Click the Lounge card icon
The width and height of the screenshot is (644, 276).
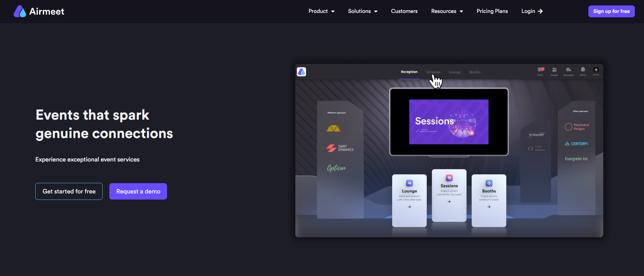(409, 183)
